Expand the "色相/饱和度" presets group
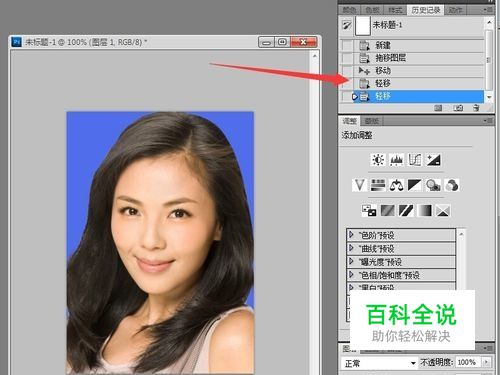 point(351,275)
